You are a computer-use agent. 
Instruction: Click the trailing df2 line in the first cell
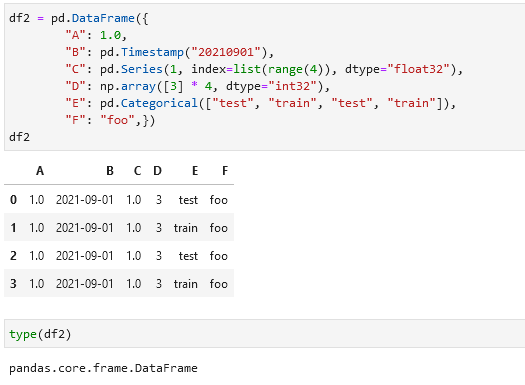19,137
